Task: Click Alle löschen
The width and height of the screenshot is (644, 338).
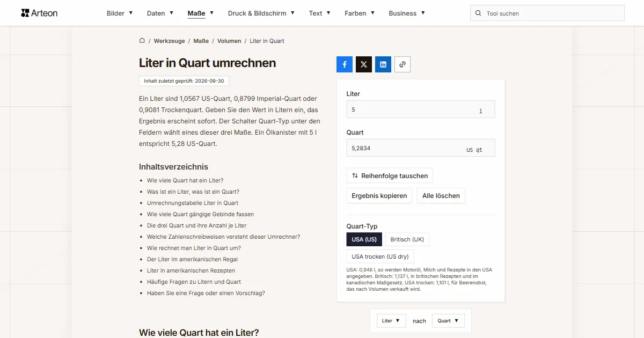Action: tap(441, 196)
